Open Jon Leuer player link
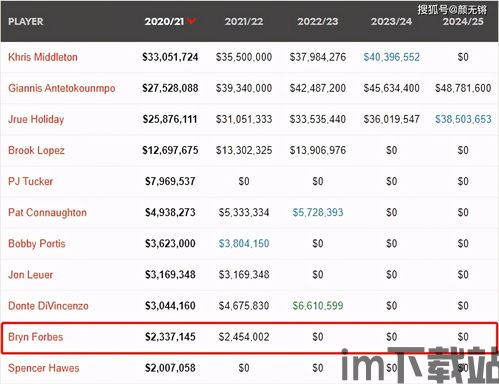The height and width of the screenshot is (384, 499). 31,275
